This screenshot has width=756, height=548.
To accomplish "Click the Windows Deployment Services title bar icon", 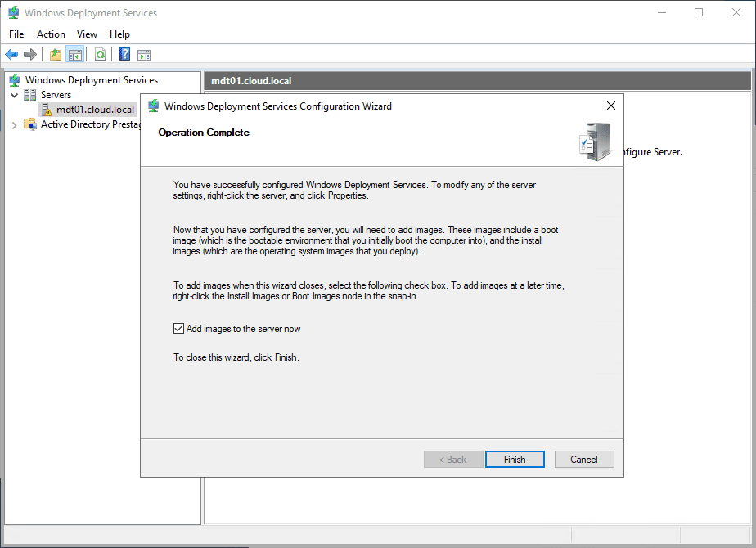I will (x=14, y=12).
